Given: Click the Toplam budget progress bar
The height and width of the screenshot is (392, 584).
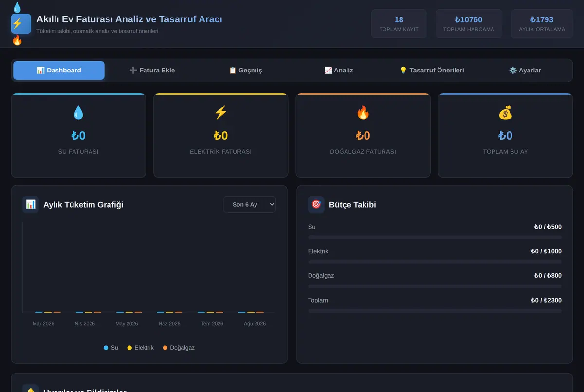Looking at the screenshot, I should coord(435,310).
